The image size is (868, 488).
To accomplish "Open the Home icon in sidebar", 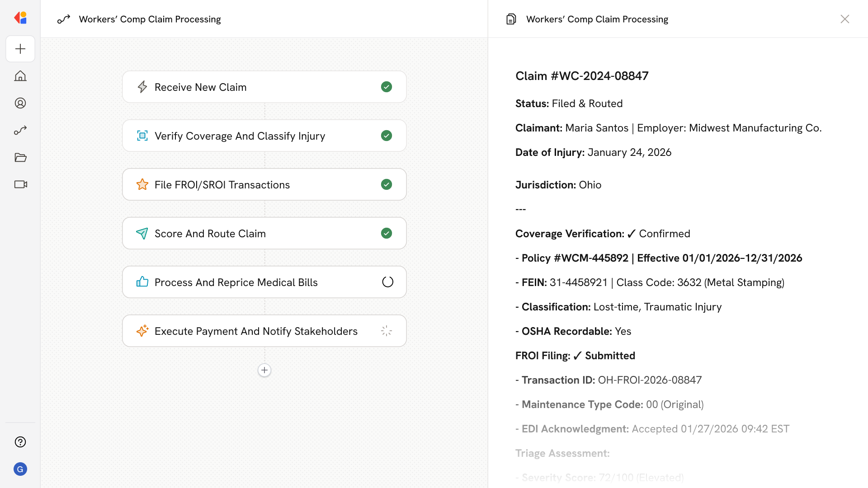I will (20, 76).
